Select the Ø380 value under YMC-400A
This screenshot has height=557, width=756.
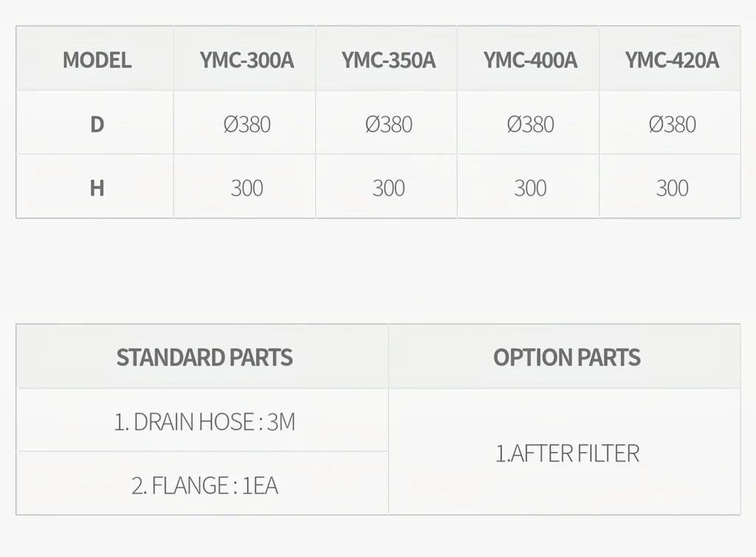530,124
